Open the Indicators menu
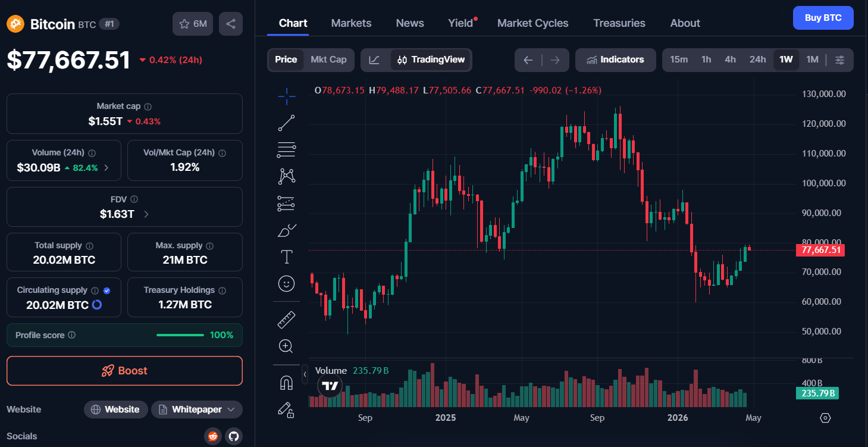The height and width of the screenshot is (447, 868). coord(616,60)
